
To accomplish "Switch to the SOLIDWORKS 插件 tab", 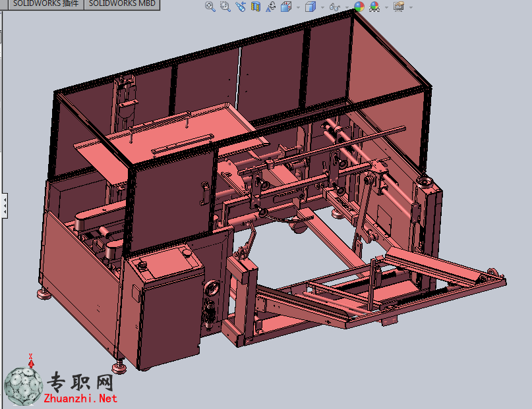I will pyautogui.click(x=45, y=4).
